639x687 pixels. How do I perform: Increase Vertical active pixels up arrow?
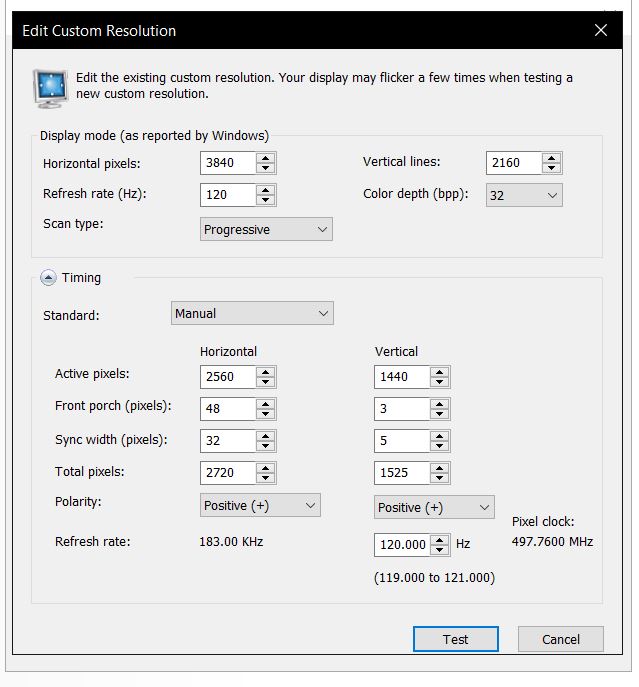440,372
